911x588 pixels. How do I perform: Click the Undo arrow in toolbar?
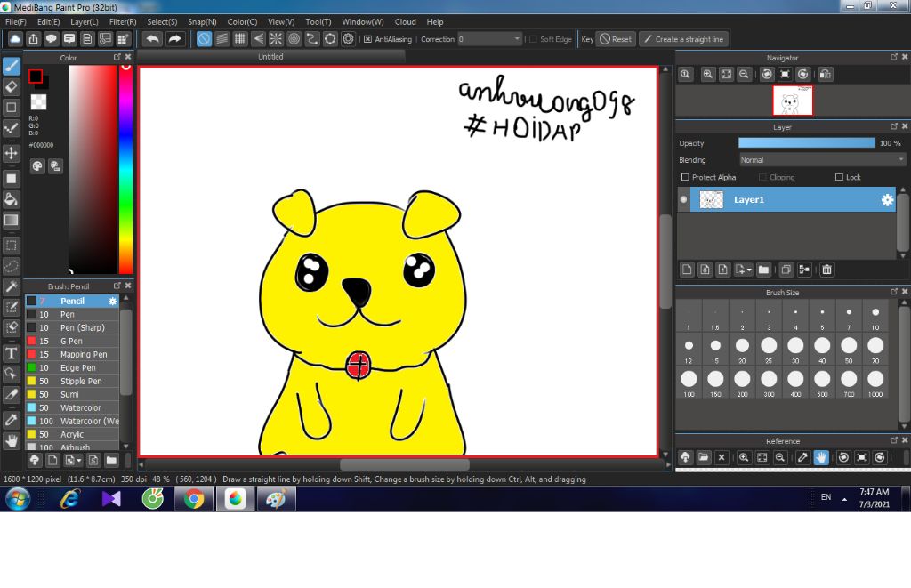point(153,39)
